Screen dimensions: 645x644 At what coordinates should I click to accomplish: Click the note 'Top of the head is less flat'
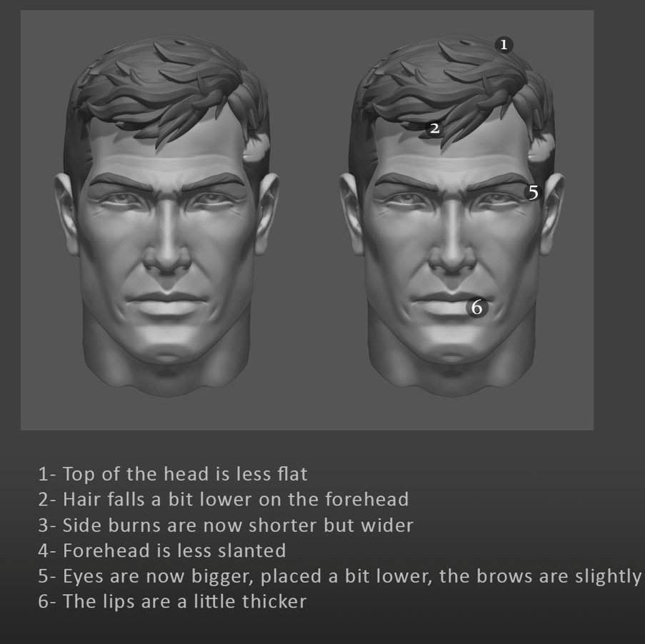[x=172, y=474]
